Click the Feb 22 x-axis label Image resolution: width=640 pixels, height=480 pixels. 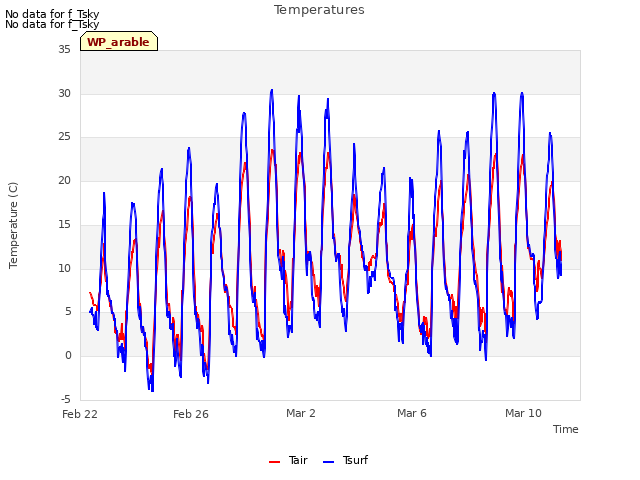[x=80, y=414]
